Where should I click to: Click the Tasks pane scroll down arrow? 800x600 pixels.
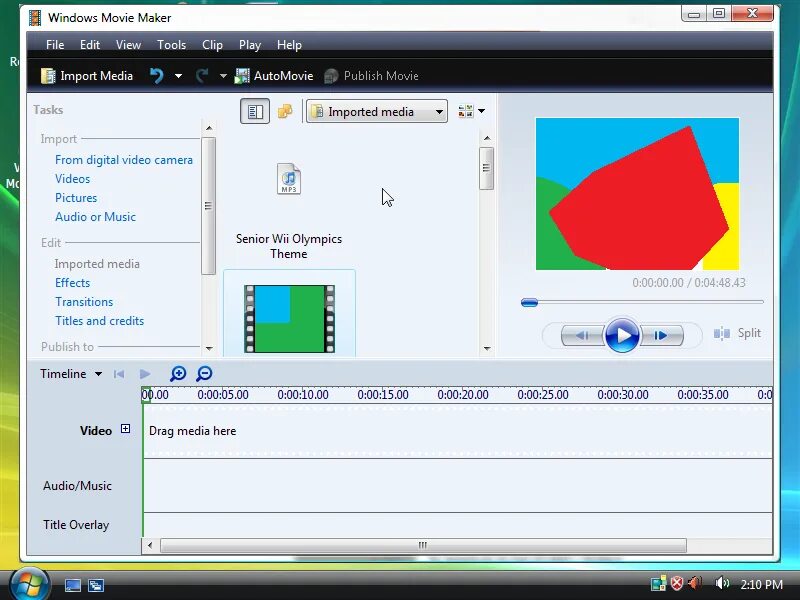click(x=209, y=348)
